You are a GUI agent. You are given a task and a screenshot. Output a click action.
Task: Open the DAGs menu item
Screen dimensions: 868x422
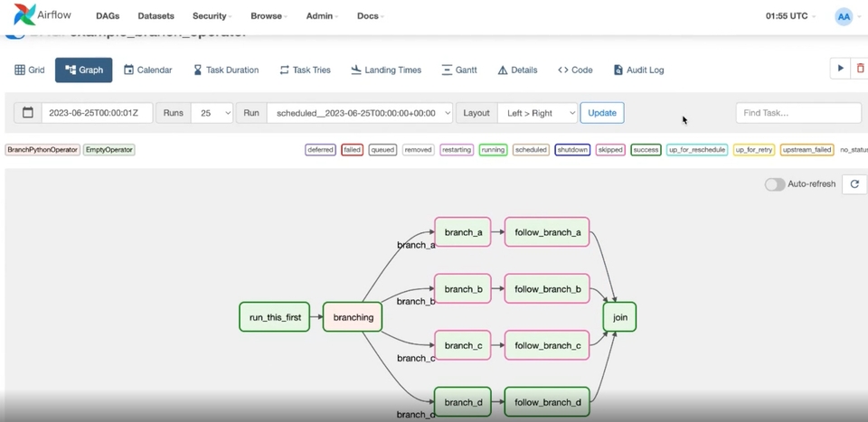(x=108, y=16)
